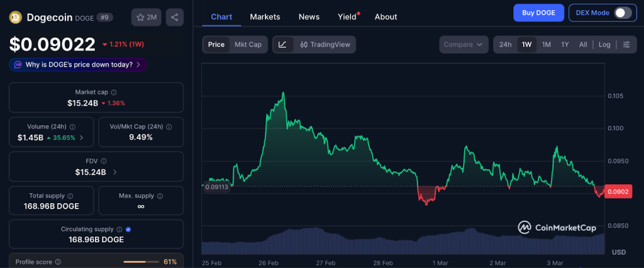Expand Volume (24h) details chevron
Image resolution: width=644 pixels, height=268 pixels.
tap(81, 137)
